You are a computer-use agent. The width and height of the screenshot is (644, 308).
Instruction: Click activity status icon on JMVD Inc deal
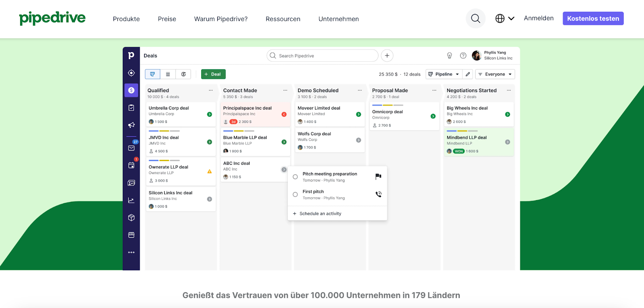209,142
